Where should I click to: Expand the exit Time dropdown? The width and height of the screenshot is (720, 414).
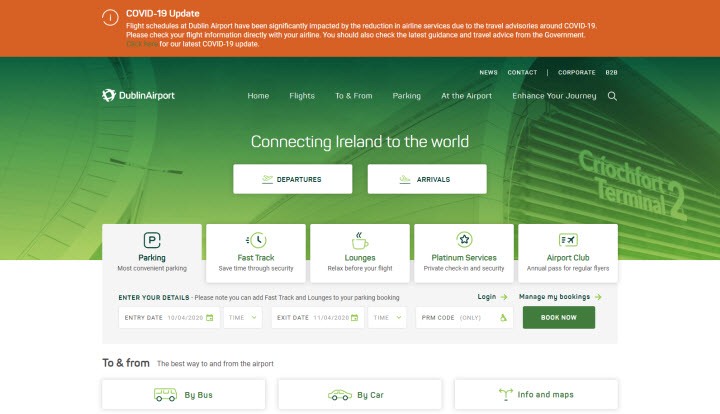[386, 318]
